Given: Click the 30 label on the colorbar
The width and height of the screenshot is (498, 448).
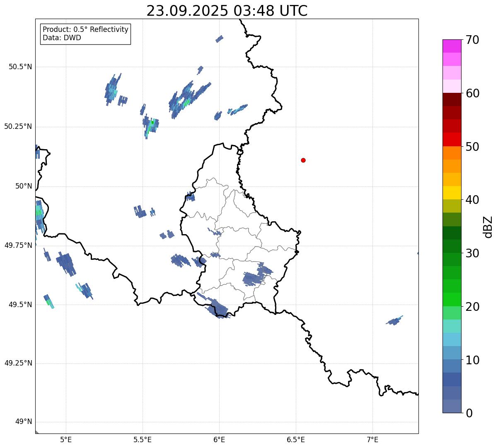Looking at the screenshot, I should click(x=472, y=253).
